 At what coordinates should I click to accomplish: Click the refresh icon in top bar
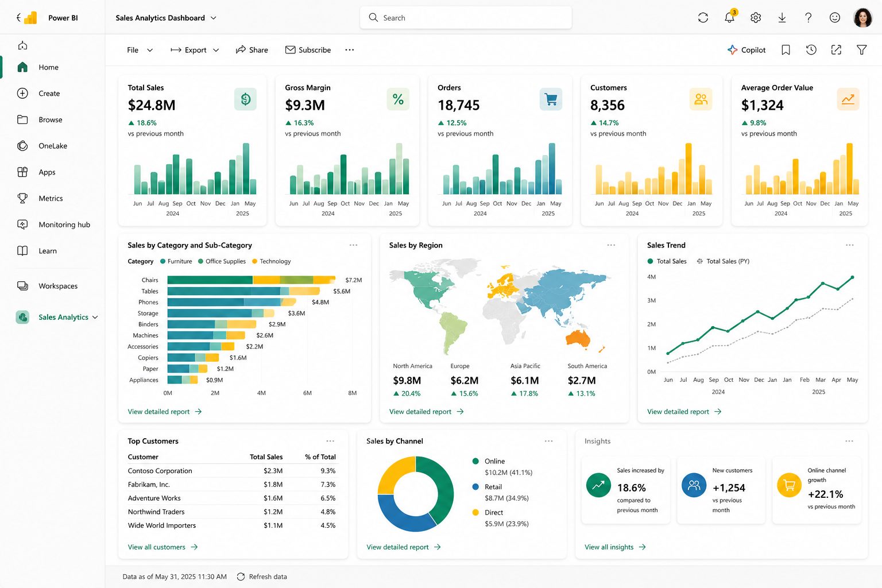pyautogui.click(x=703, y=18)
